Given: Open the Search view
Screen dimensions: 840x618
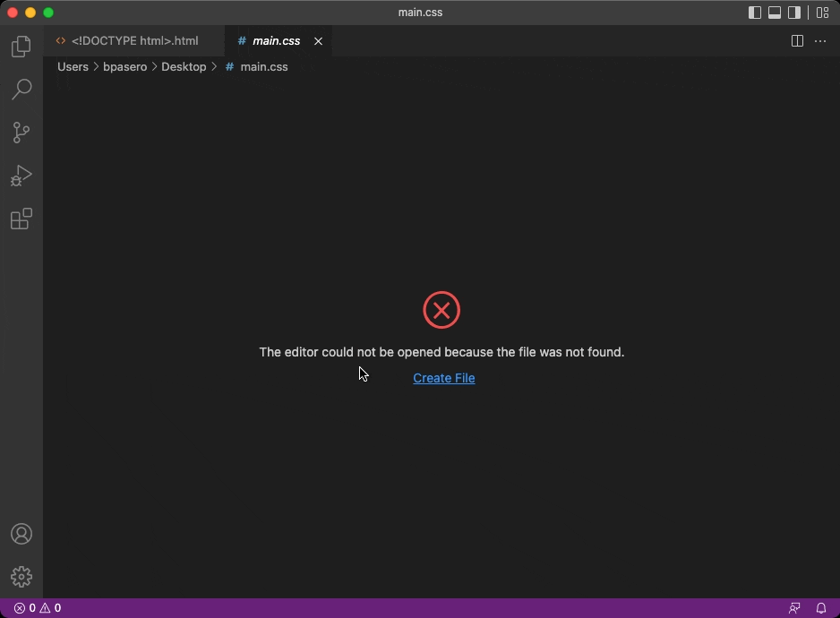Looking at the screenshot, I should 21,89.
